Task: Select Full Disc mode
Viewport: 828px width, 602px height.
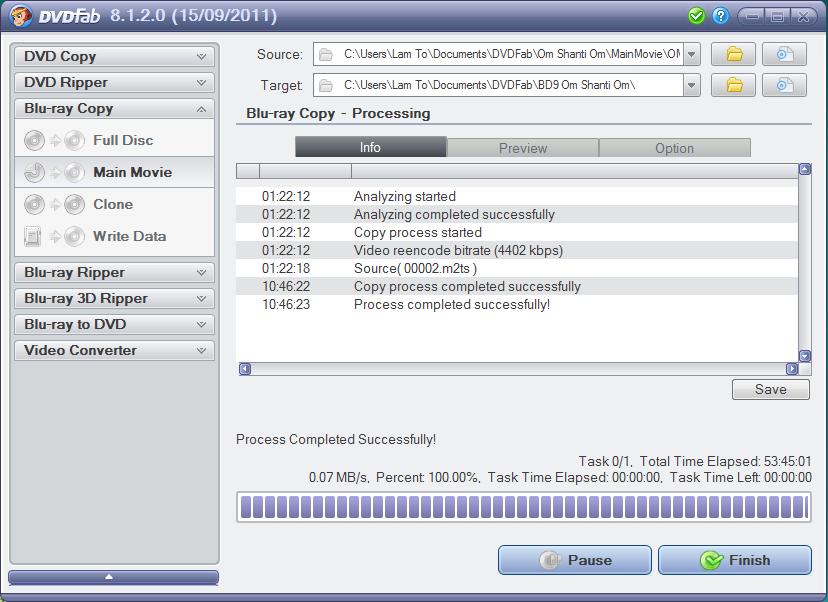Action: [115, 140]
